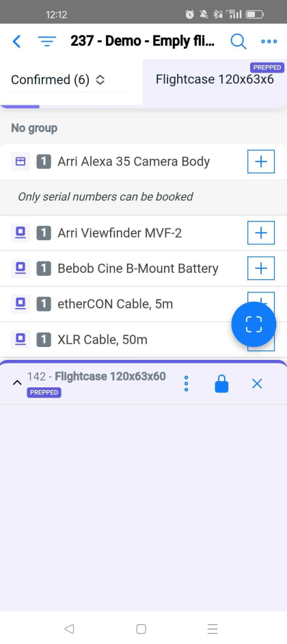287x644 pixels.
Task: Tap the Android home navigation button
Action: click(141, 628)
